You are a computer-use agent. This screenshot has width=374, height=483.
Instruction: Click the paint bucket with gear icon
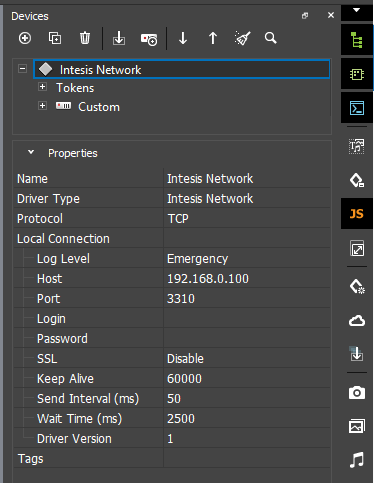[357, 286]
